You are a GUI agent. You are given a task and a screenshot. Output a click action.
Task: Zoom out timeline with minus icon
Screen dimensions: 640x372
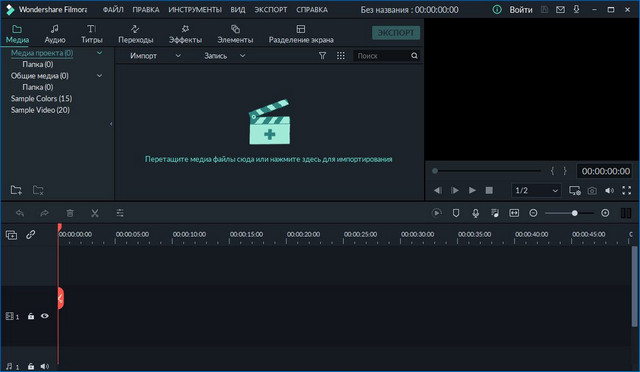pos(533,213)
